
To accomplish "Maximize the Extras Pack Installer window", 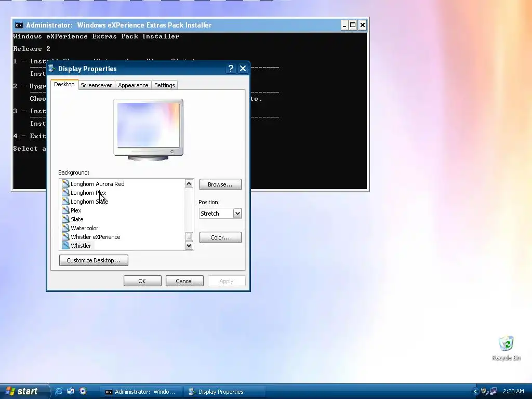I will pos(353,25).
